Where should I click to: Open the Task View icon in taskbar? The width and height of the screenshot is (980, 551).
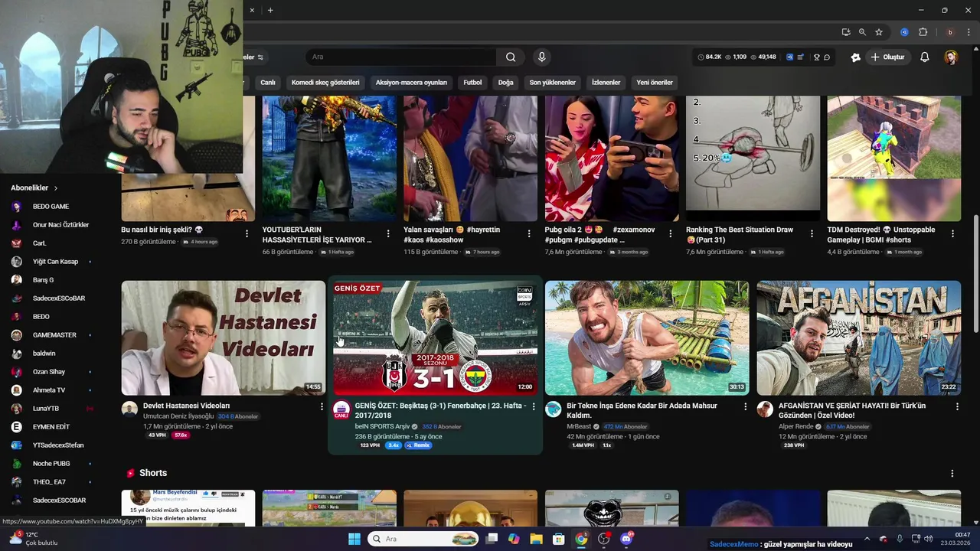click(492, 539)
